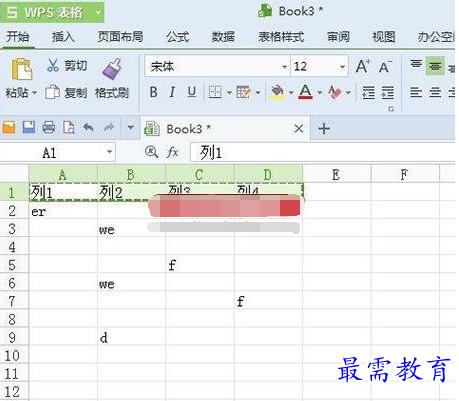The height and width of the screenshot is (401, 459).
Task: Open the font color dropdown arrow
Action: click(x=320, y=93)
